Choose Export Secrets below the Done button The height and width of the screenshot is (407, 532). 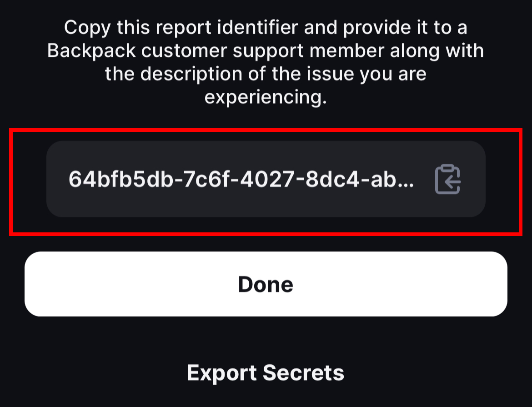(x=266, y=373)
